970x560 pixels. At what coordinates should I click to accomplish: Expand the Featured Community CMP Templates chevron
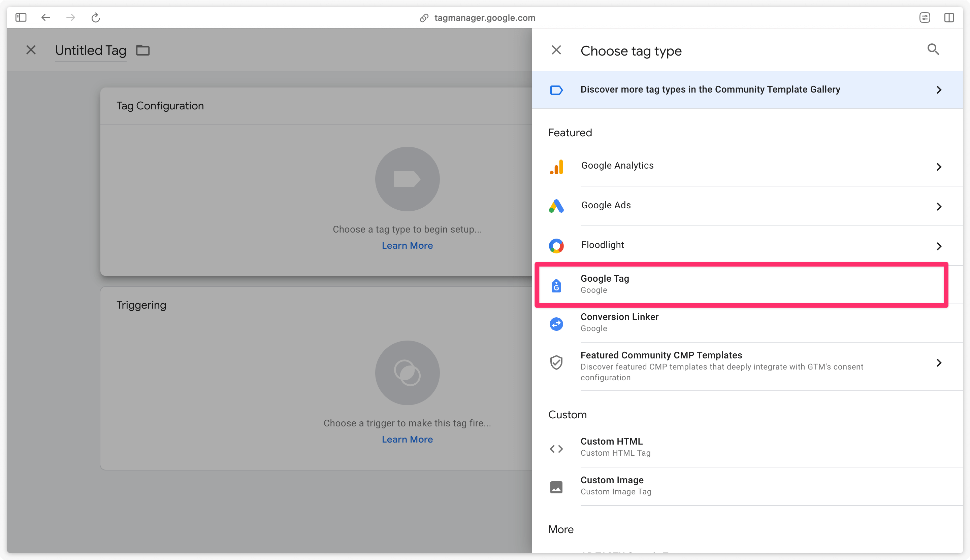click(939, 363)
